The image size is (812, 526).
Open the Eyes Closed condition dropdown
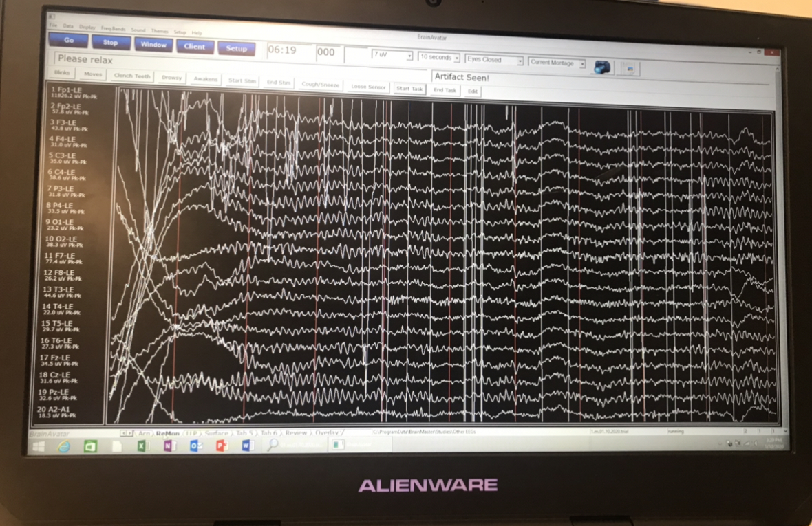click(x=494, y=60)
